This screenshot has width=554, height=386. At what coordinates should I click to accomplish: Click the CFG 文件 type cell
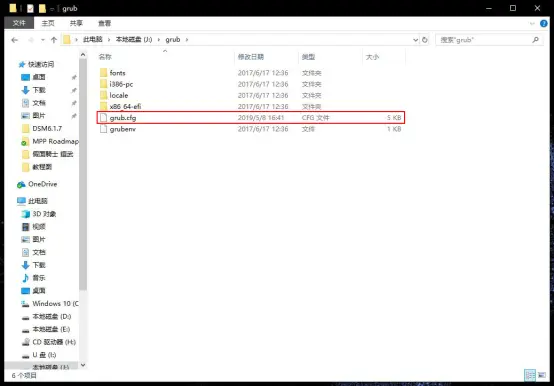point(315,118)
